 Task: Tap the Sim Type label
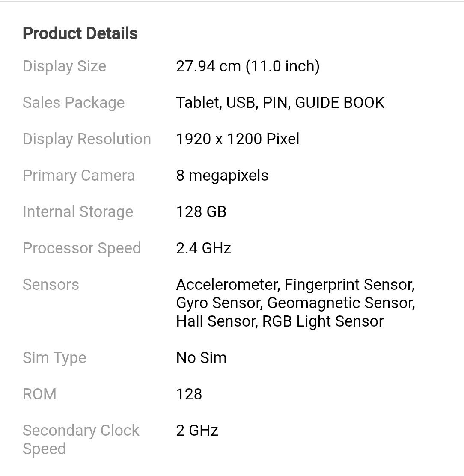tap(54, 358)
